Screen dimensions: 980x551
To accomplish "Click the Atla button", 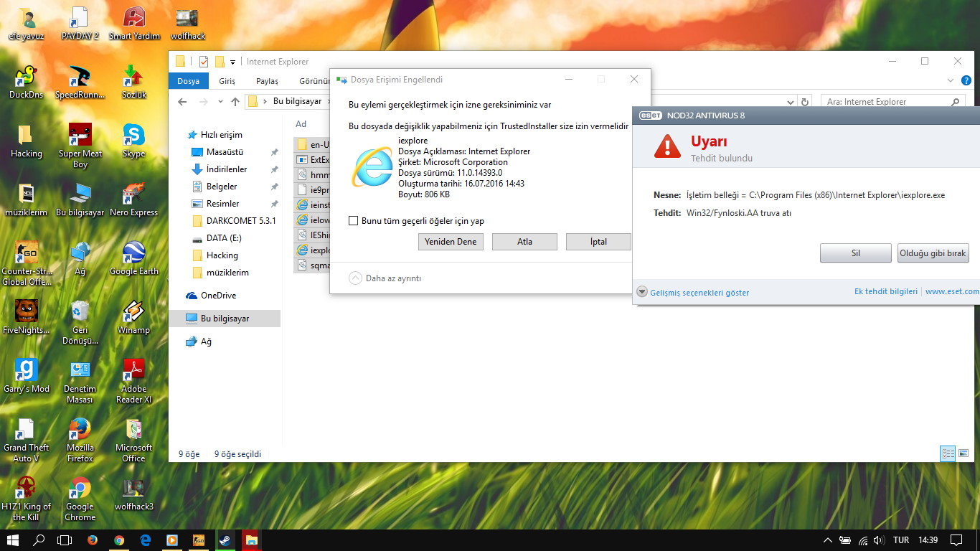I will 524,242.
